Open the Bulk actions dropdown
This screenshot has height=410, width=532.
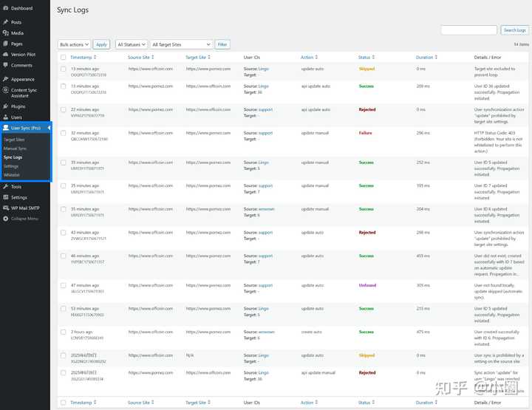[74, 44]
